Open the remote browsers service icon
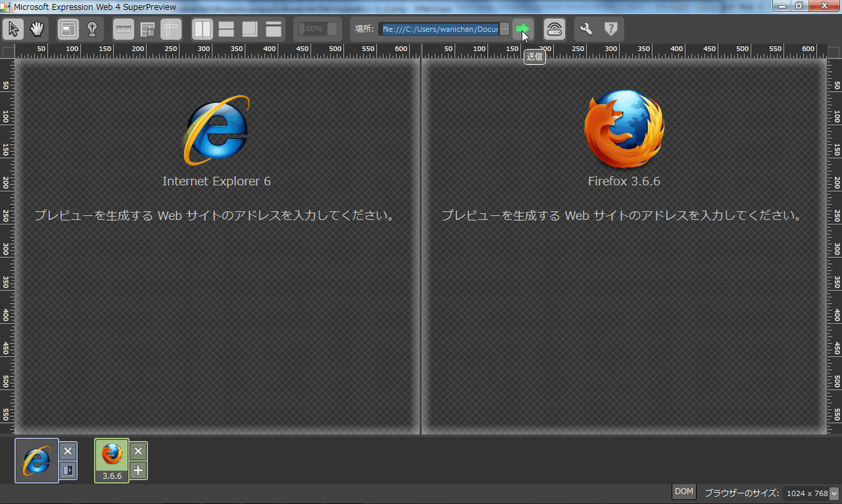The width and height of the screenshot is (842, 504). pos(554,29)
